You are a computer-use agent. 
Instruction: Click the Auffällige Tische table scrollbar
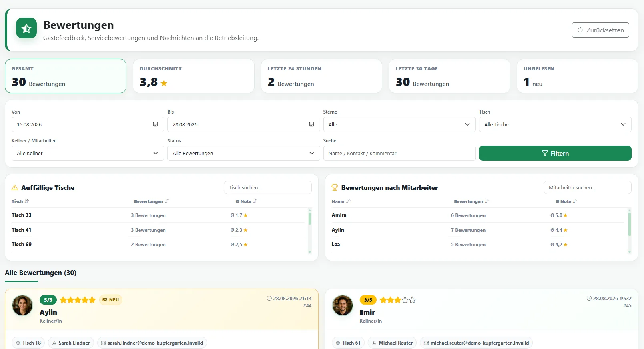coord(310,218)
